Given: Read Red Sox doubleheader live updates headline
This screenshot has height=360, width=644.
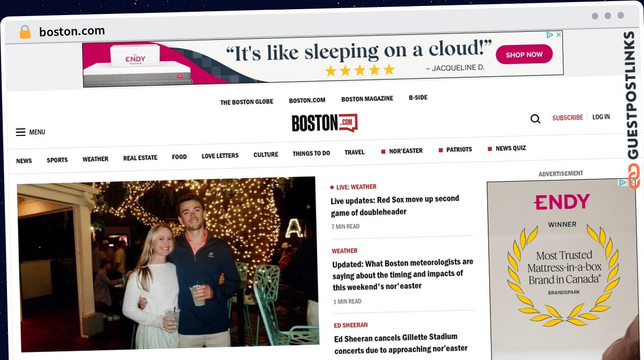Looking at the screenshot, I should tap(395, 205).
